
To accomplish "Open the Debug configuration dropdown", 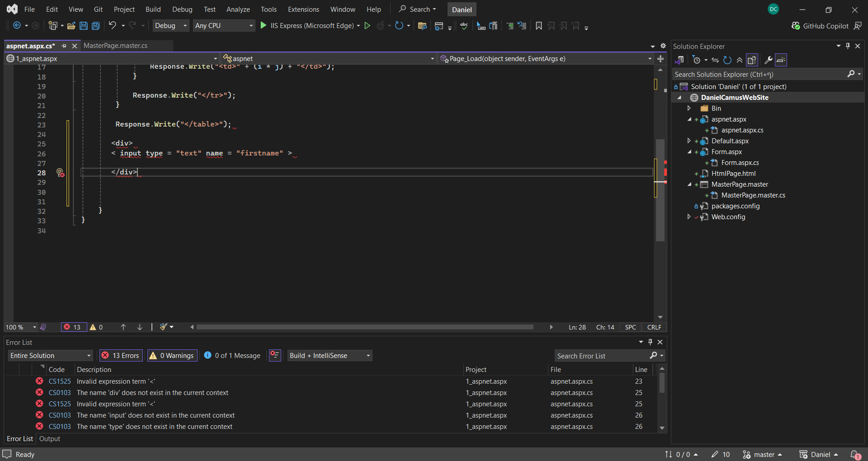I will (x=170, y=25).
